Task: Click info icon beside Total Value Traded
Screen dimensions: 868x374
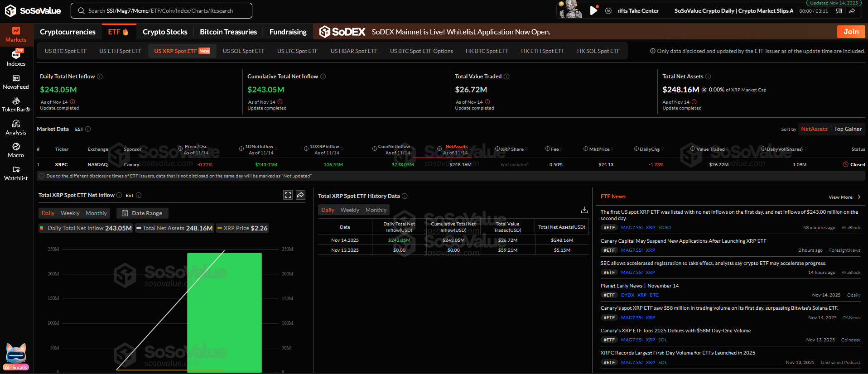Action: click(506, 77)
